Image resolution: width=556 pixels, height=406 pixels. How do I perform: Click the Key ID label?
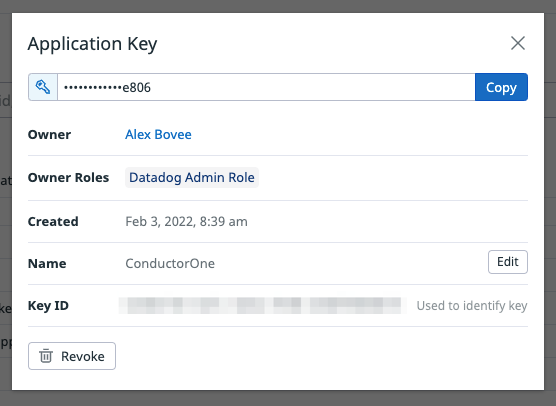[x=48, y=306]
